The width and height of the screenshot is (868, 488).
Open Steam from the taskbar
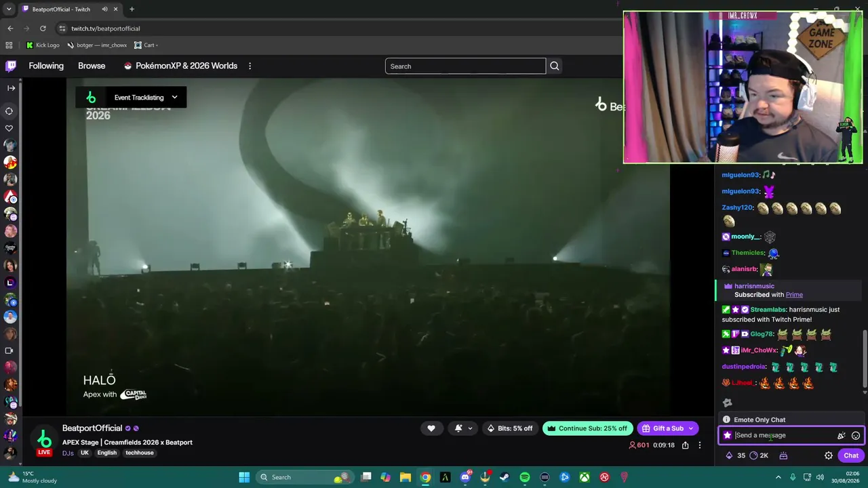[x=505, y=477]
